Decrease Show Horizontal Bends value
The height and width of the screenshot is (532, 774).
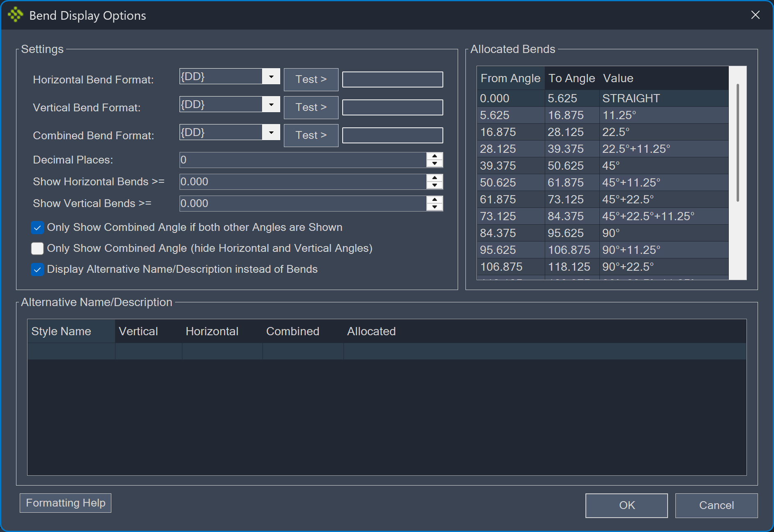click(x=435, y=185)
